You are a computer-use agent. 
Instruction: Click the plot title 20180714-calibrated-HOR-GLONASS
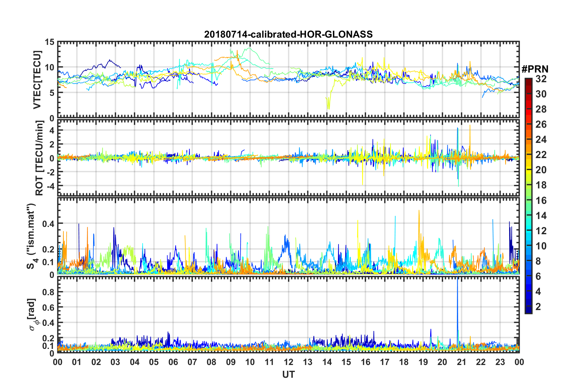[x=288, y=34]
